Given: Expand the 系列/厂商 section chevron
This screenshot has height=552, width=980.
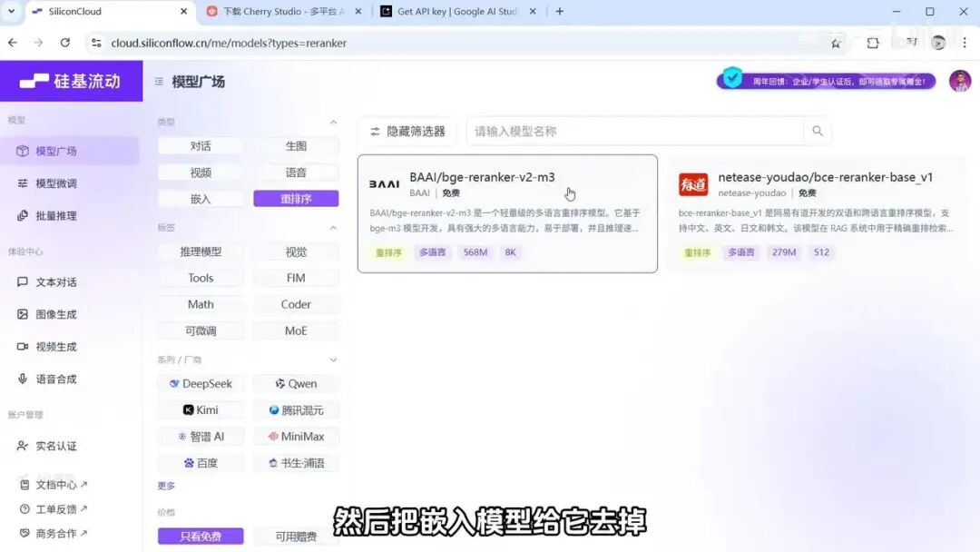Looking at the screenshot, I should point(333,360).
